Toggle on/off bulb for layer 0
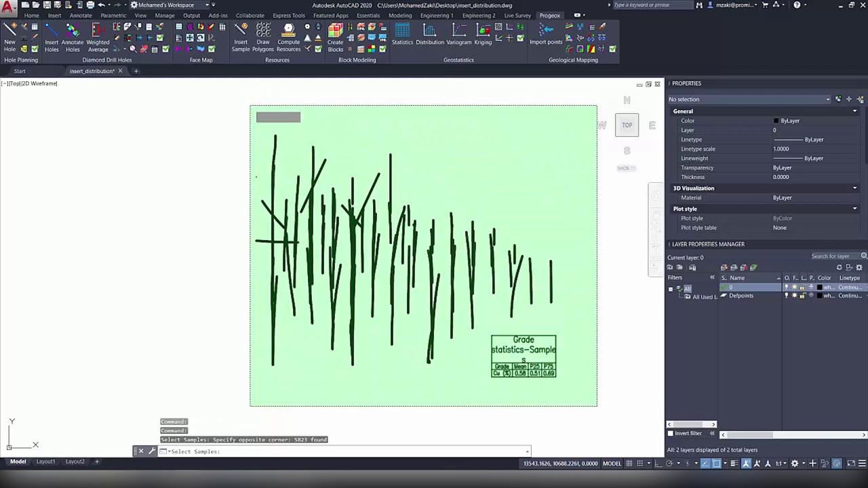The image size is (868, 488). [x=787, y=287]
